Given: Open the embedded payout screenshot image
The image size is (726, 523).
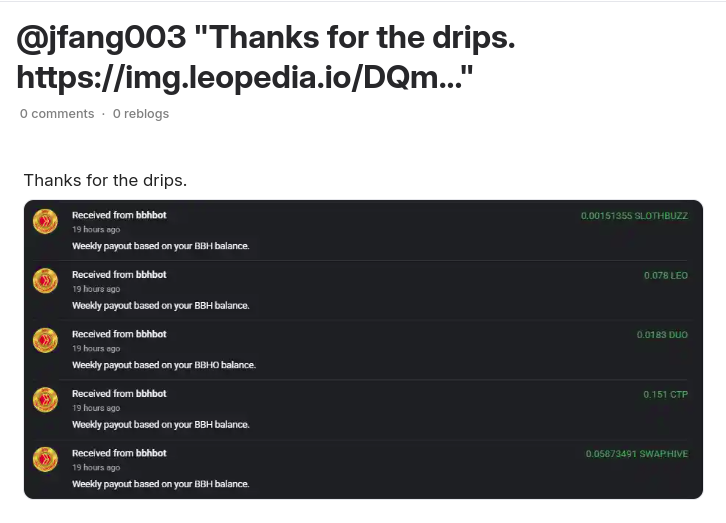Looking at the screenshot, I should click(363, 349).
